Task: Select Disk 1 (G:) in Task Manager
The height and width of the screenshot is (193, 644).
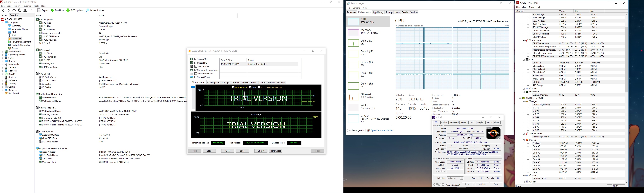Action: tap(368, 54)
